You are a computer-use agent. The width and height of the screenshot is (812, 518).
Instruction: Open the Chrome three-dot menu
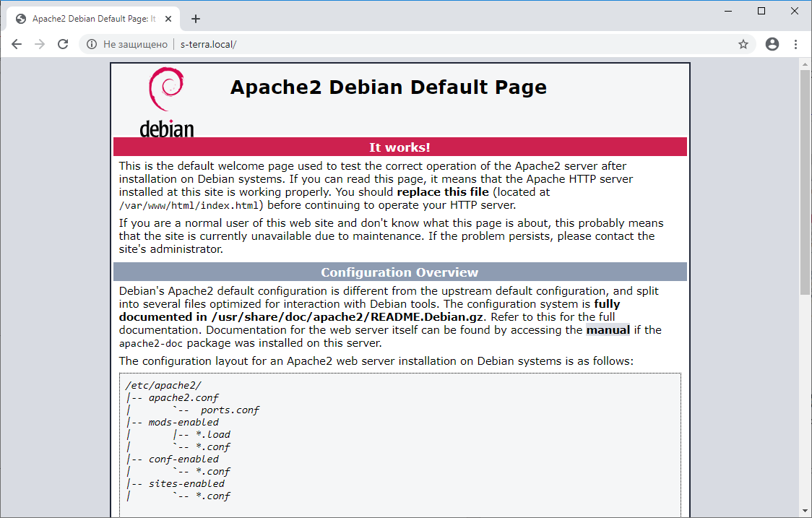click(x=796, y=45)
